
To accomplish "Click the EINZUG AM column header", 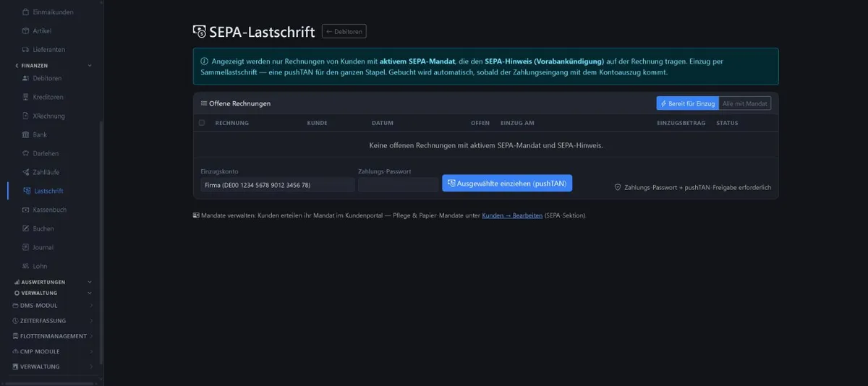I will pyautogui.click(x=517, y=123).
